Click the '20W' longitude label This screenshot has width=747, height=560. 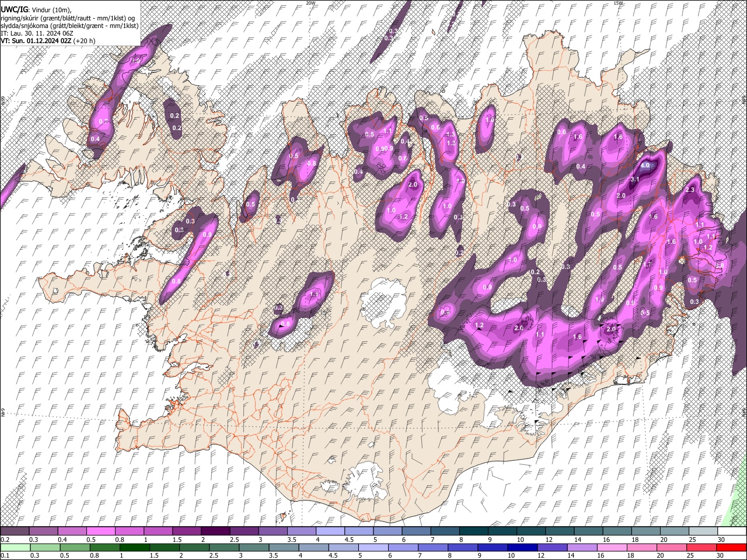tap(310, 3)
